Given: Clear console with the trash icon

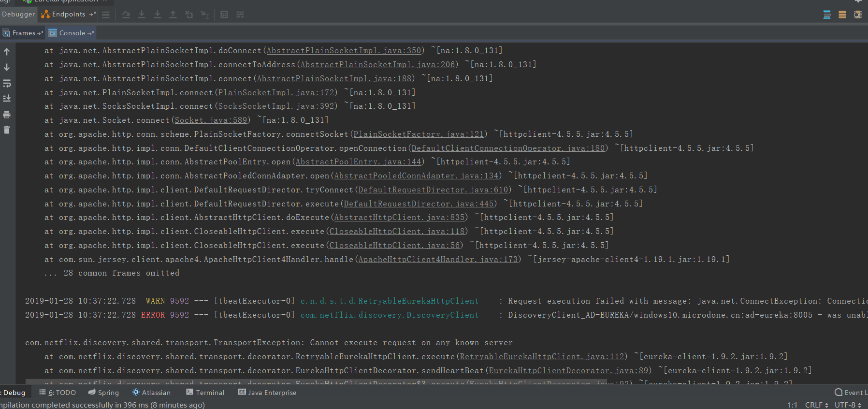Looking at the screenshot, I should (x=7, y=130).
